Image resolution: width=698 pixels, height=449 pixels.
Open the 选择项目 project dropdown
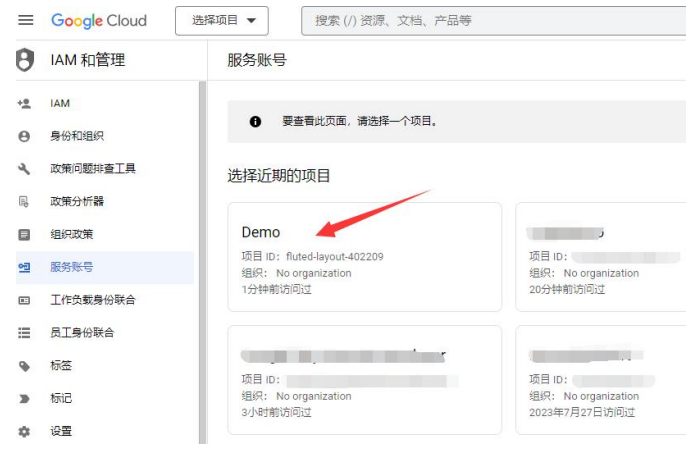click(223, 20)
